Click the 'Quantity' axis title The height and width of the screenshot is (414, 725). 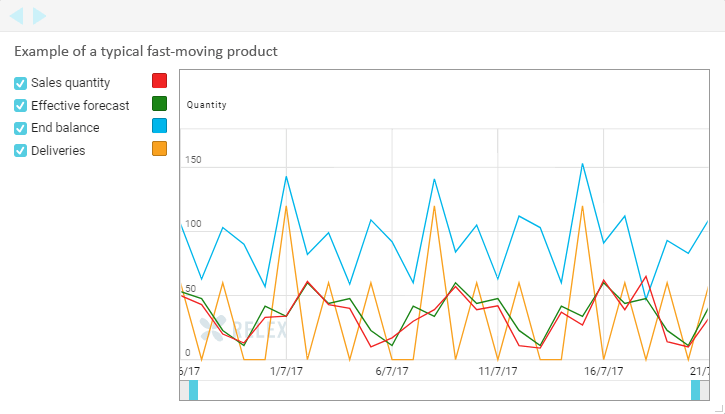click(207, 105)
